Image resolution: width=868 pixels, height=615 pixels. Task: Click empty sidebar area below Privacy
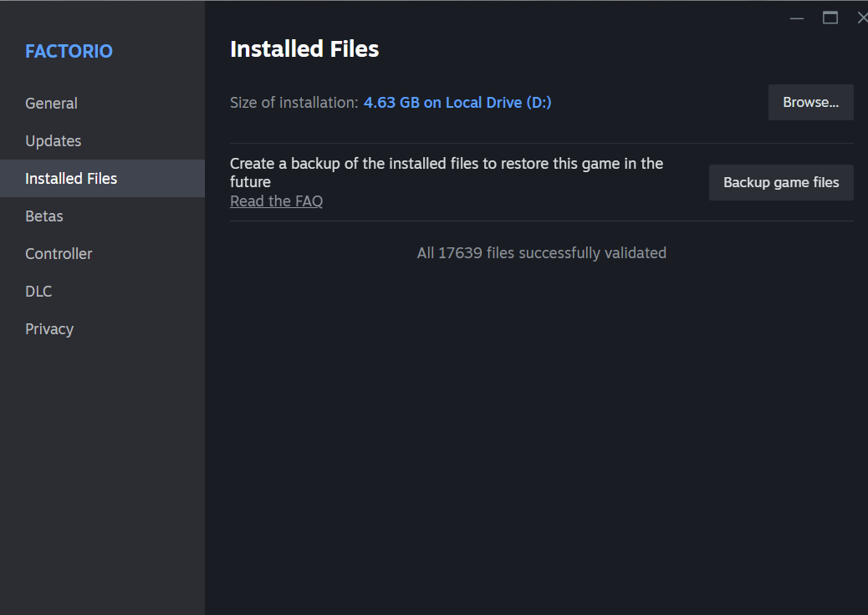102,468
